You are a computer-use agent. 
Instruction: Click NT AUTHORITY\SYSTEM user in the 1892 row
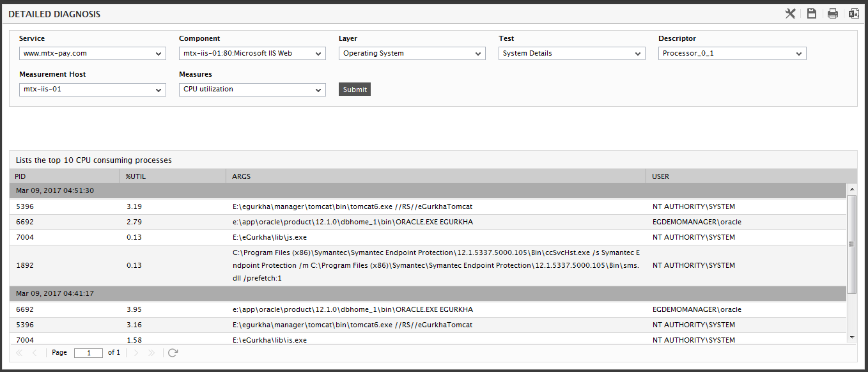click(694, 266)
